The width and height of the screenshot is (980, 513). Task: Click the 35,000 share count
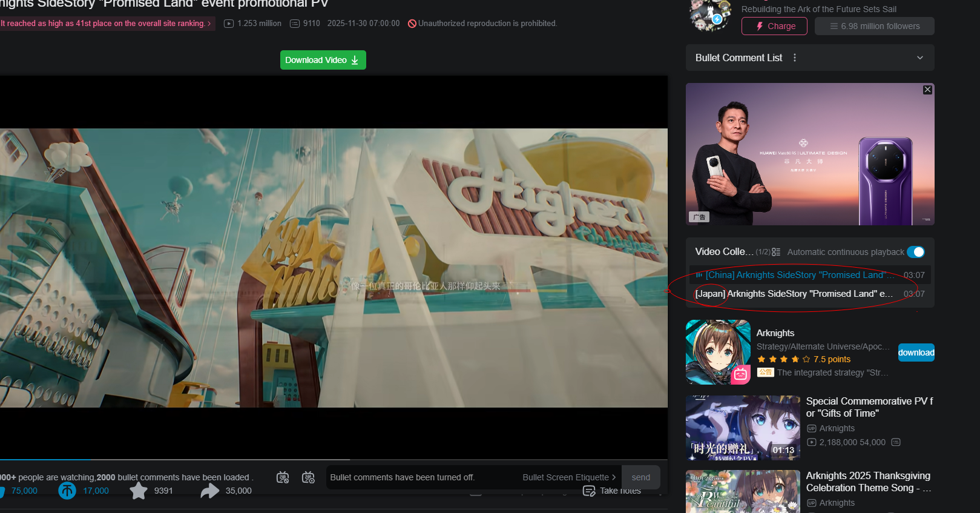pos(238,491)
